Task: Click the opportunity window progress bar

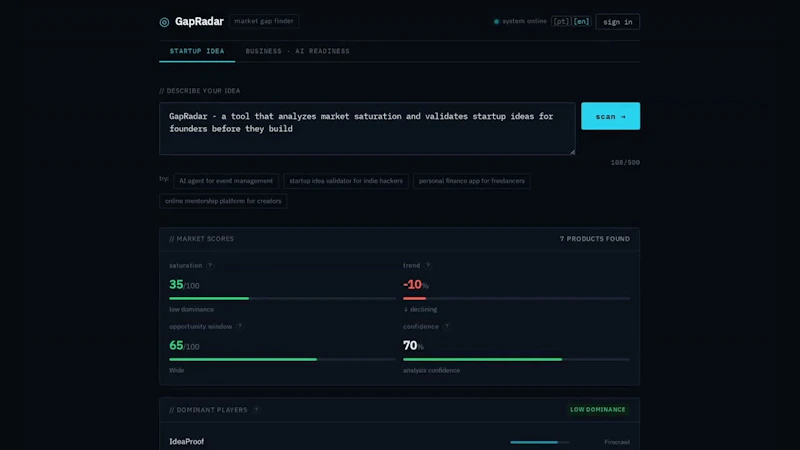Action: click(282, 359)
